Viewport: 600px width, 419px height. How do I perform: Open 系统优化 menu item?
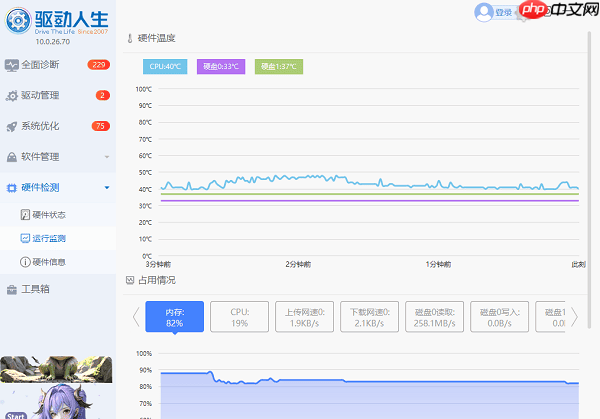coord(58,126)
